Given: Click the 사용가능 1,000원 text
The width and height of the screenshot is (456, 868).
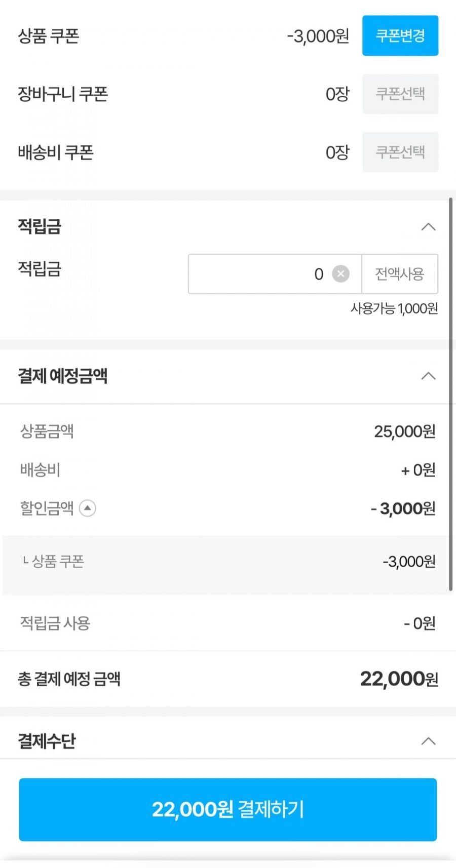Looking at the screenshot, I should [394, 308].
